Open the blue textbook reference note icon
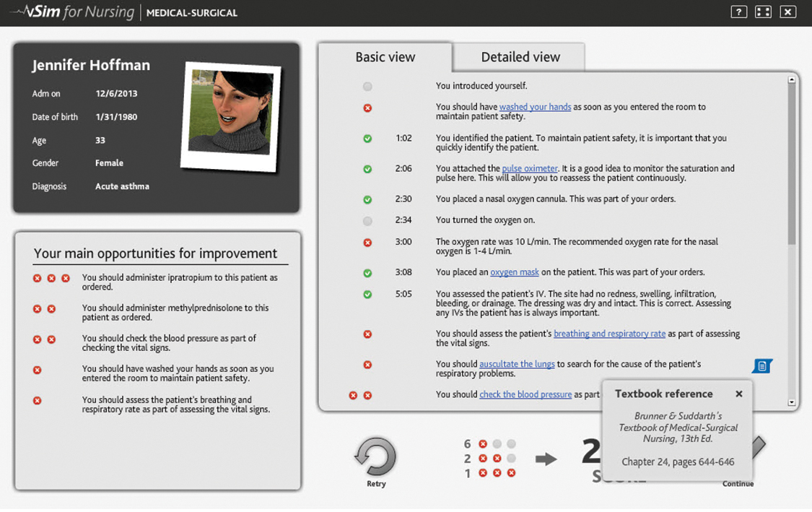This screenshot has height=512, width=812. pos(761,366)
